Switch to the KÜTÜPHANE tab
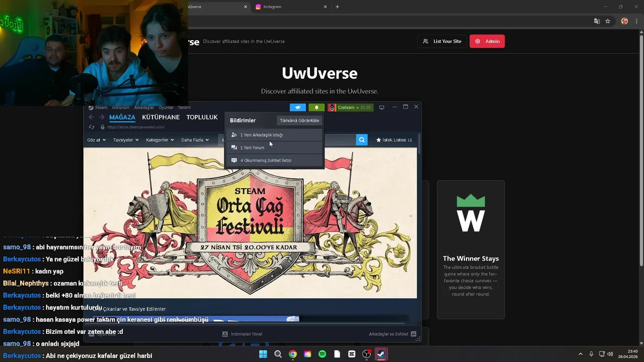The width and height of the screenshot is (644, 362). (161, 117)
